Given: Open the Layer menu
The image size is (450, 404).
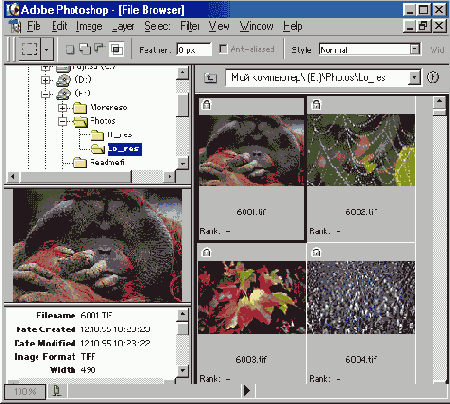Looking at the screenshot, I should pyautogui.click(x=123, y=26).
